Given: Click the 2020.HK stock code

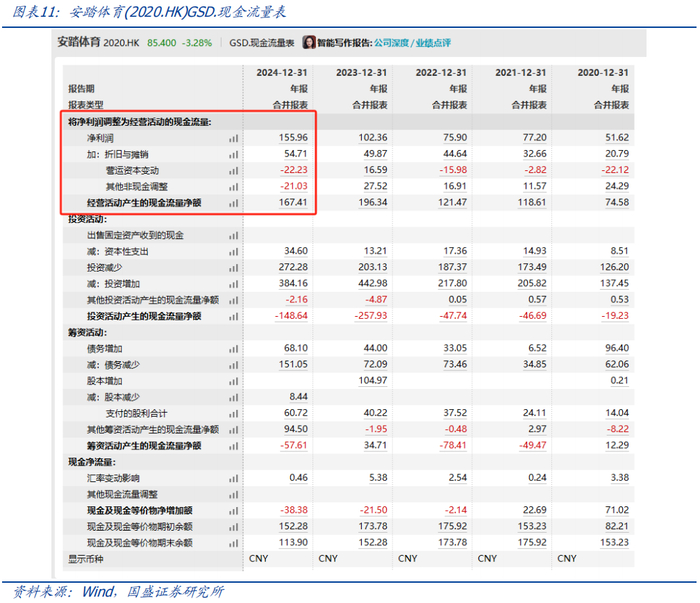Looking at the screenshot, I should tap(121, 43).
